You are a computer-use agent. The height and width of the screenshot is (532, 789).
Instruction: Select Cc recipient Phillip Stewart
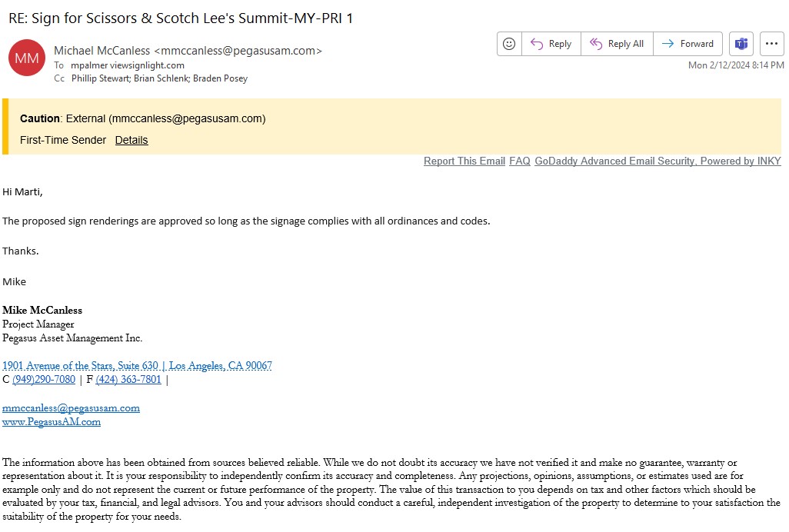pyautogui.click(x=101, y=78)
